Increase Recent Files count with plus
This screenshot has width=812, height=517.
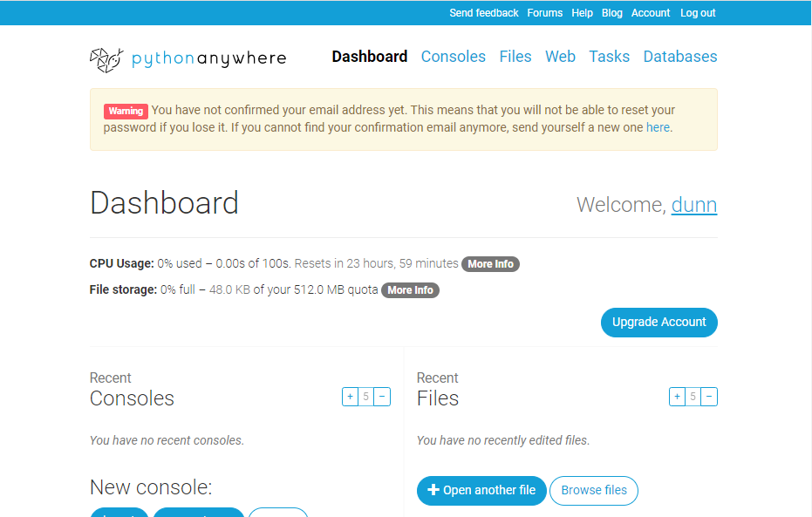tap(677, 397)
